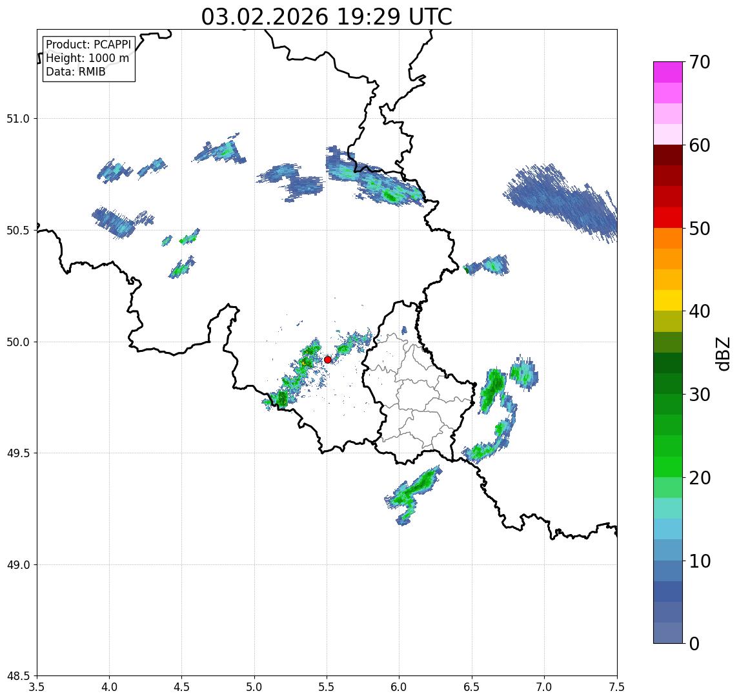Click 'Data: RMIB' in the info box
The height and width of the screenshot is (700, 739).
click(76, 72)
